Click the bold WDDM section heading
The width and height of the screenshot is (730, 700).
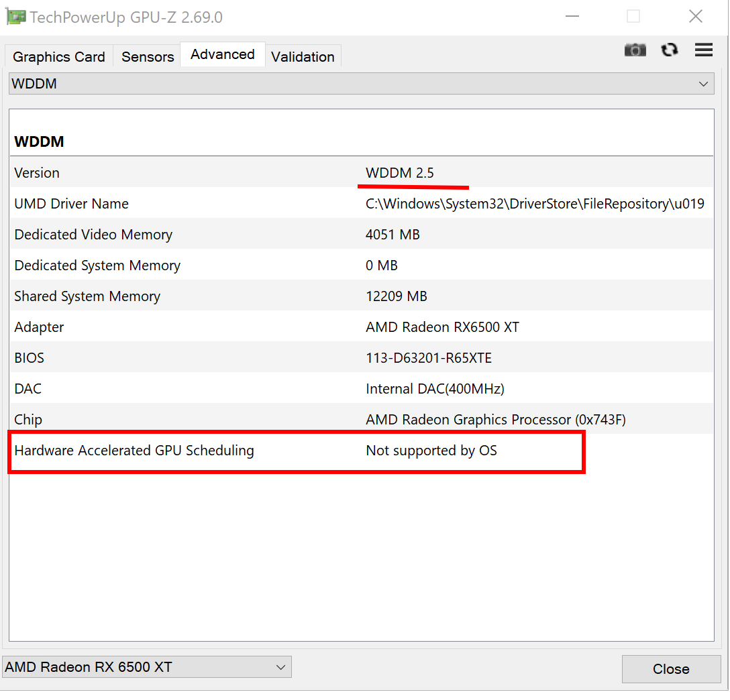(39, 141)
